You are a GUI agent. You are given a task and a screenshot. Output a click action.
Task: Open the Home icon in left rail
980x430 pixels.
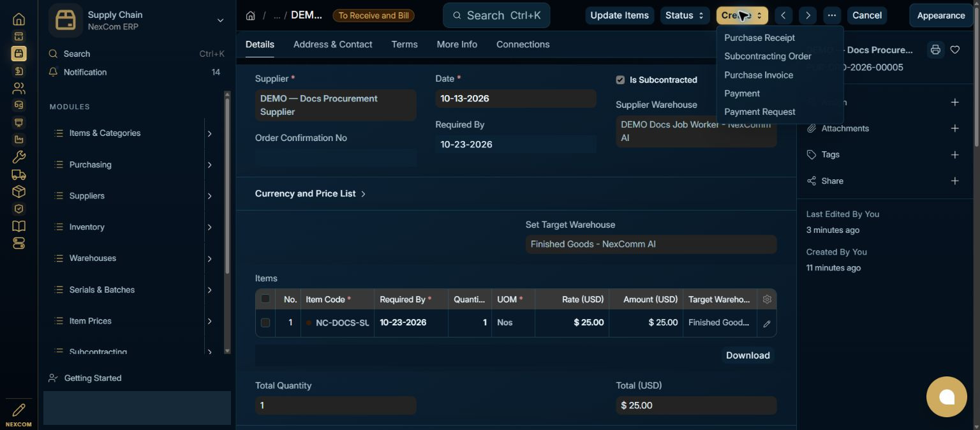click(x=19, y=19)
